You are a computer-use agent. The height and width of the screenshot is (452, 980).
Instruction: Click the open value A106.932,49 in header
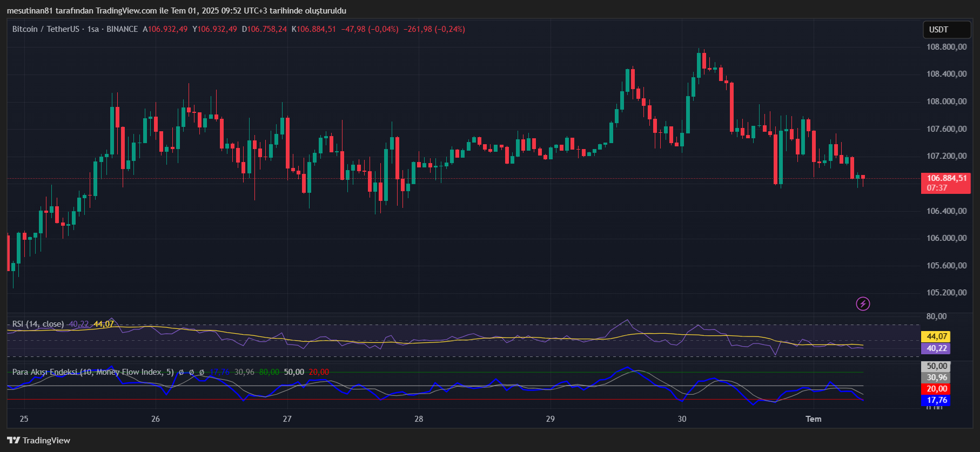(x=165, y=29)
